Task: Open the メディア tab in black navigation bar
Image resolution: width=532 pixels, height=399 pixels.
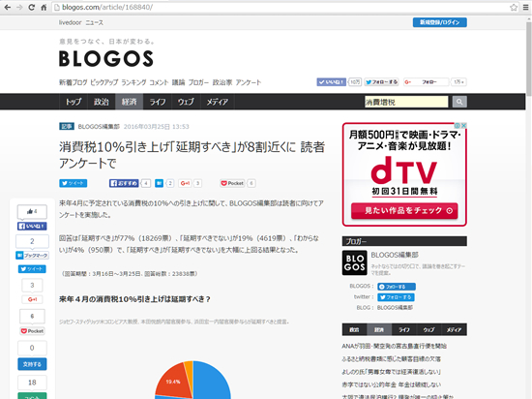Action: (x=217, y=102)
